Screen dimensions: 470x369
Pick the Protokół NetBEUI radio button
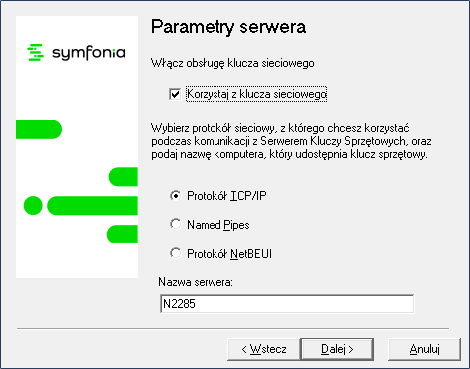175,253
